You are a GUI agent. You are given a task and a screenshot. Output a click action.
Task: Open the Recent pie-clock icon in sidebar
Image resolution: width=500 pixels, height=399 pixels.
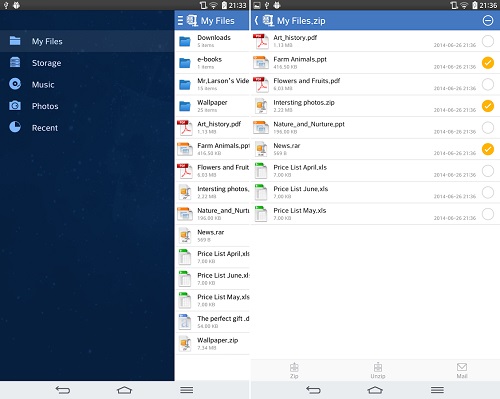(15, 127)
